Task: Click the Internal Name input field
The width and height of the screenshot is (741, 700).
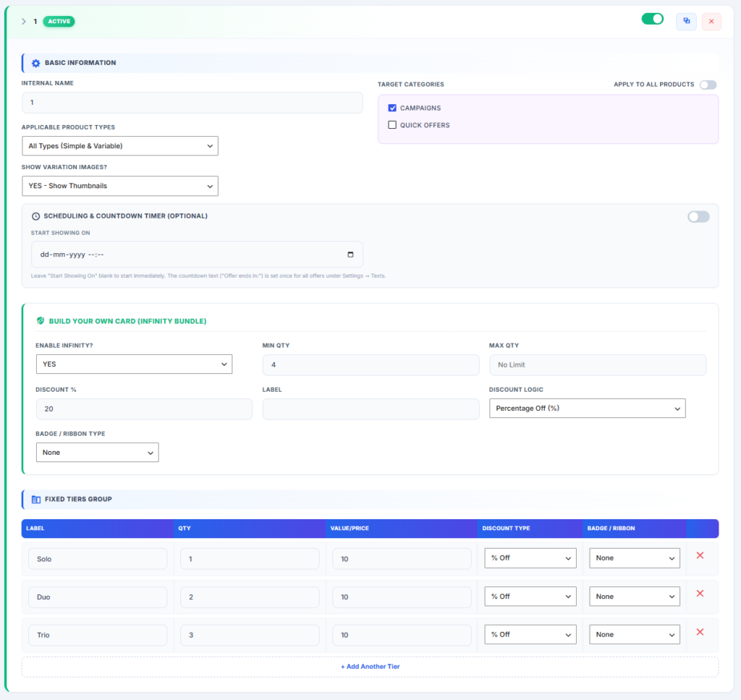Action: pos(192,103)
